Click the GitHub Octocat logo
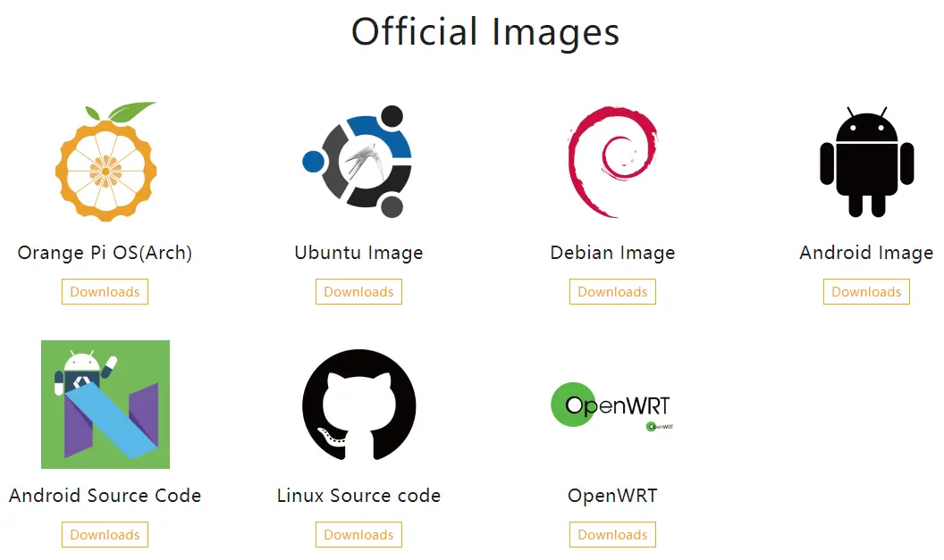The height and width of the screenshot is (560, 944). 358,405
